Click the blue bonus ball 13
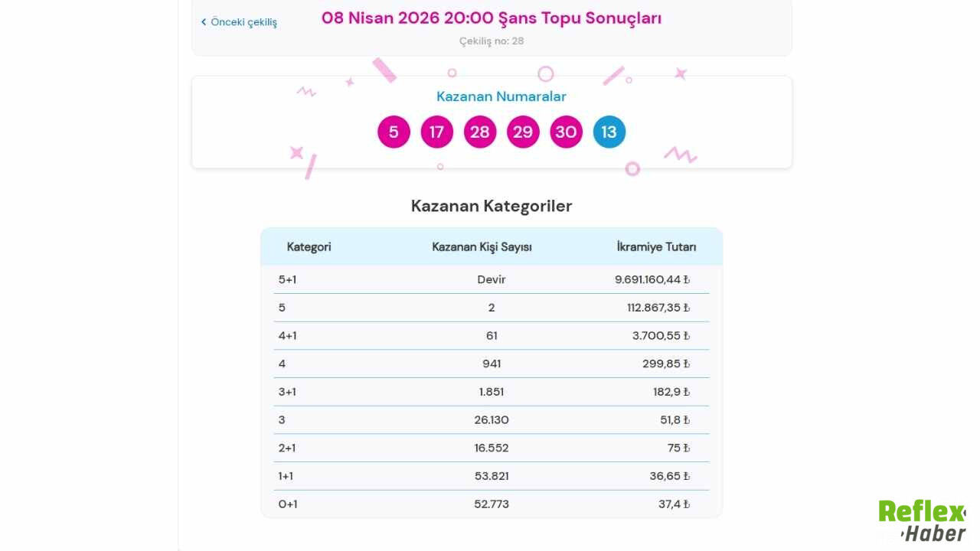This screenshot has height=551, width=980. (609, 132)
